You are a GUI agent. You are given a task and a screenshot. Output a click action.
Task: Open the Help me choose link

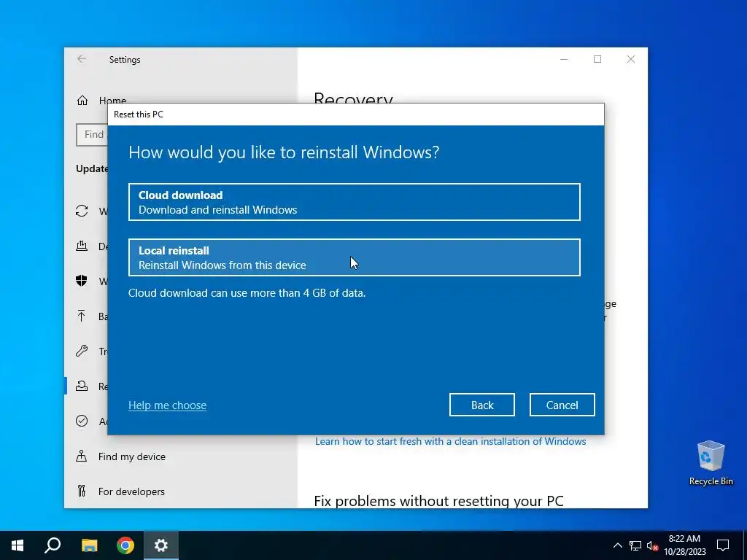point(167,405)
